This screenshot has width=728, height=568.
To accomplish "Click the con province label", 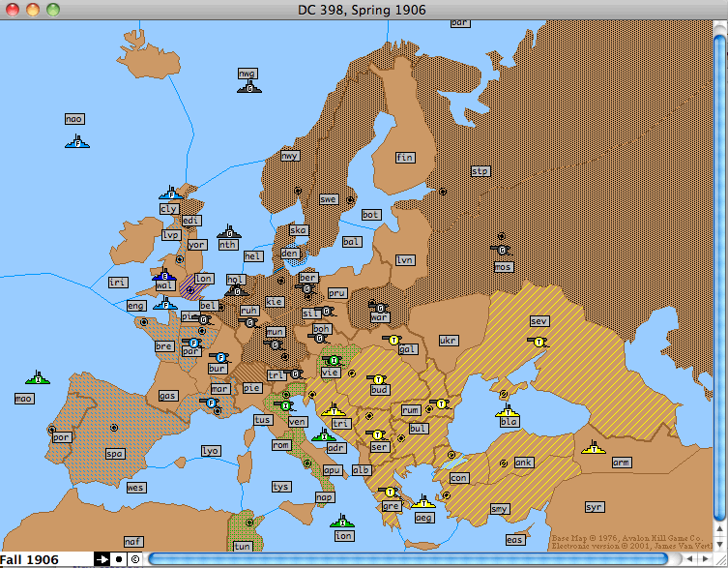I will pos(458,478).
